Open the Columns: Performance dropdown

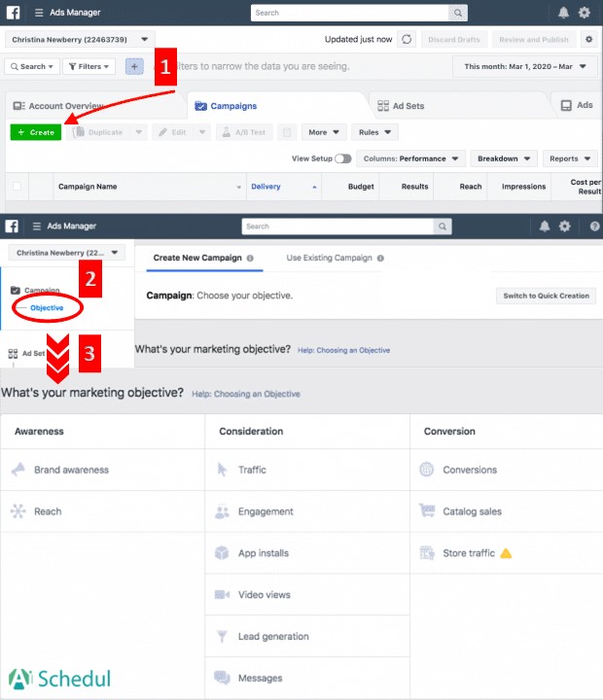[x=411, y=158]
